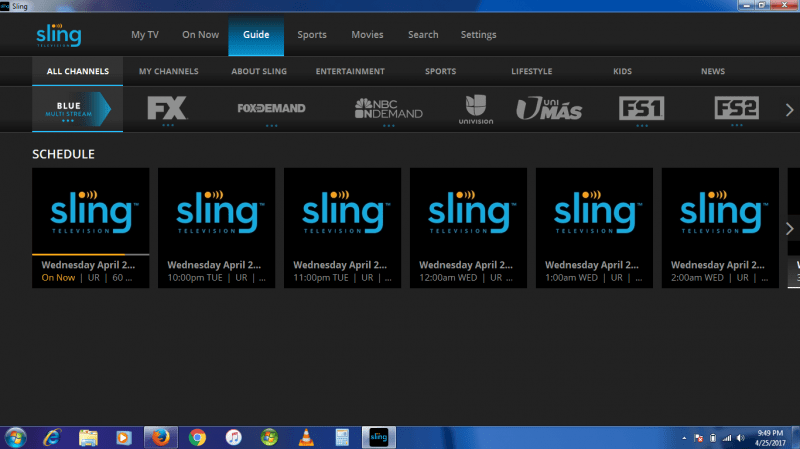Open the 11:00pm TUE schedule card

[x=343, y=228]
